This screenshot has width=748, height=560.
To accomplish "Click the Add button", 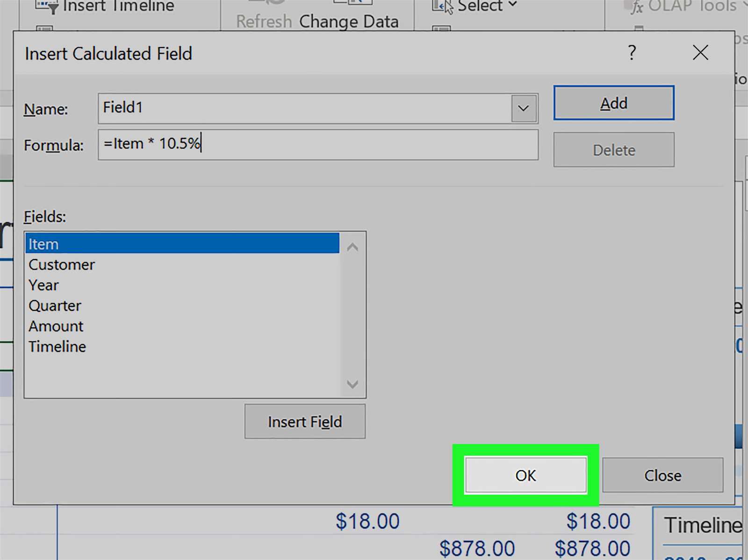I will coord(614,103).
